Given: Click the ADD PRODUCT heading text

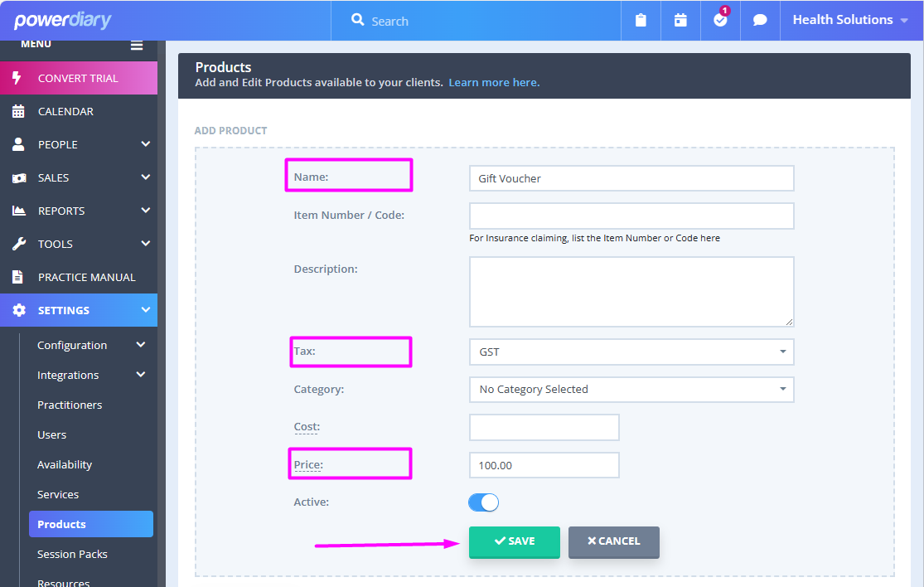Looking at the screenshot, I should (230, 131).
